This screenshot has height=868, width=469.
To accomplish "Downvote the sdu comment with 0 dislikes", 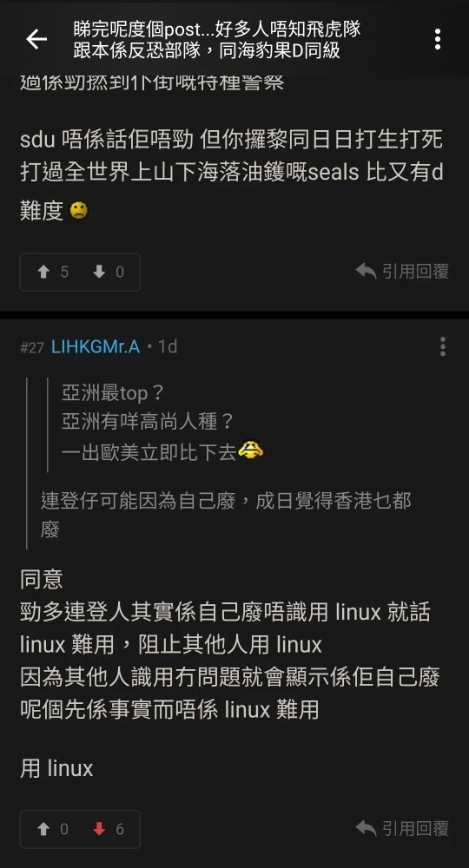I will coord(108,272).
